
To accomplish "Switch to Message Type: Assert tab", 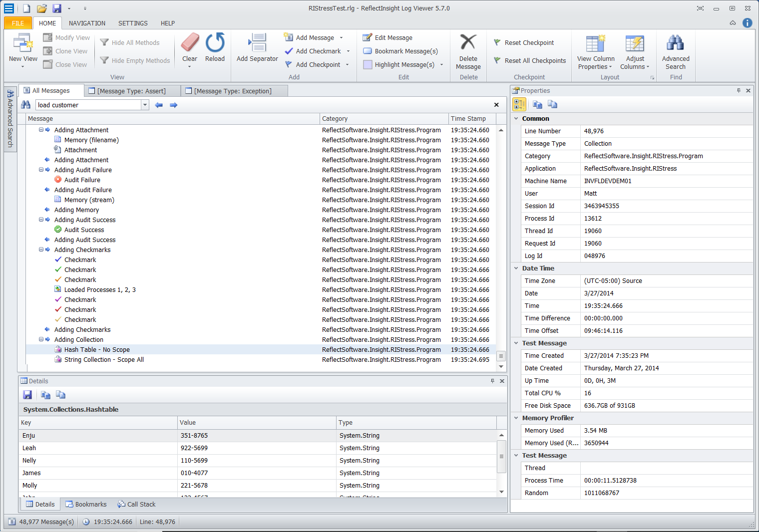I will (x=131, y=91).
